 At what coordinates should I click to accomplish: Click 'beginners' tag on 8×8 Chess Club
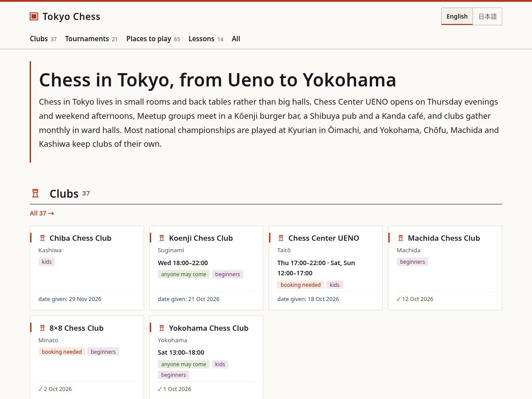[x=103, y=352]
